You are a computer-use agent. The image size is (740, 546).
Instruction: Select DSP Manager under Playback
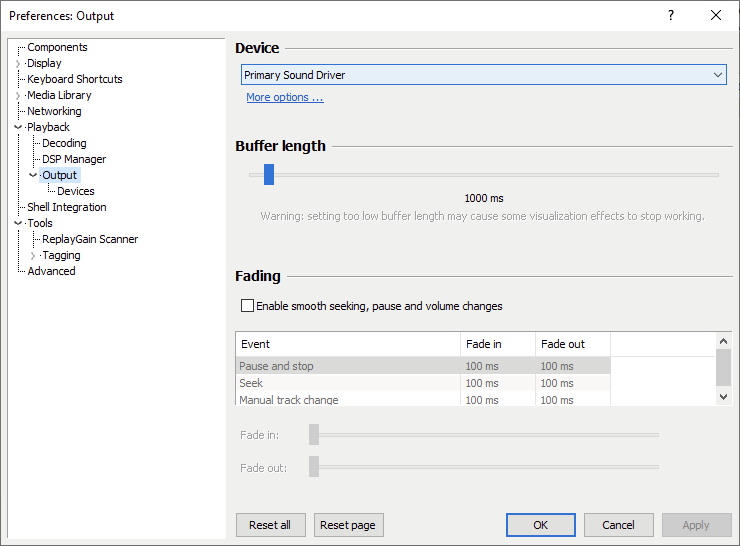(x=74, y=159)
